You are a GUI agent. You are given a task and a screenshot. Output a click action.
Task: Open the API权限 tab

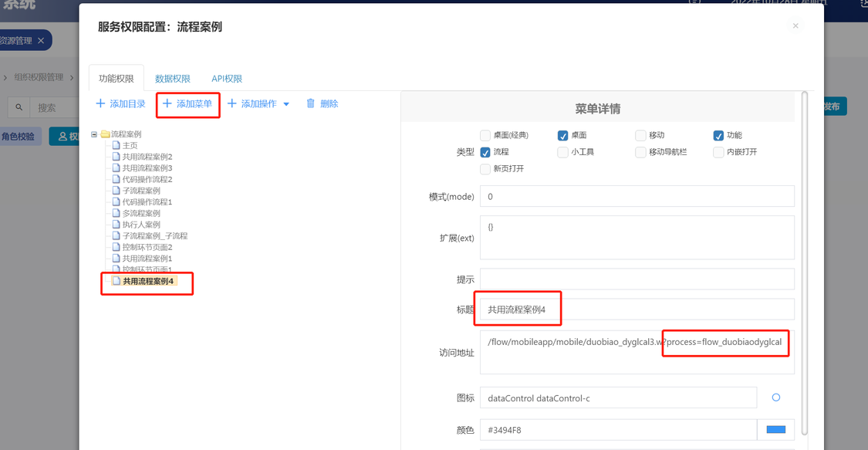227,79
